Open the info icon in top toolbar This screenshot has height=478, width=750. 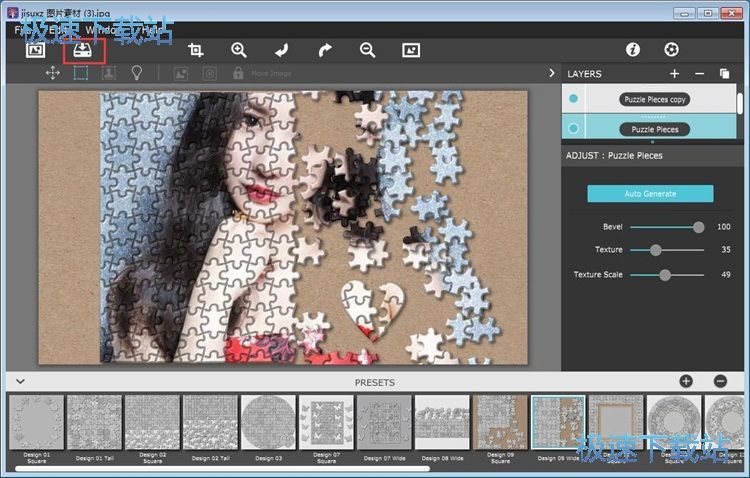(632, 49)
